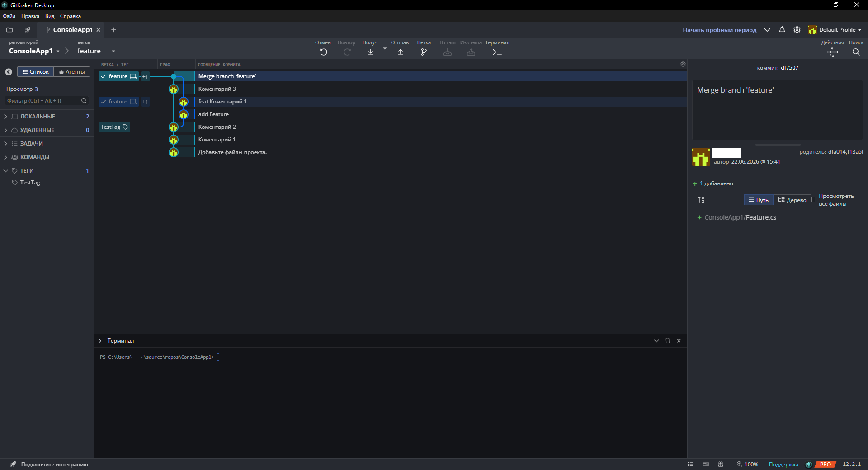Click the Поиск magnifier icon
Screen dimensions: 868x470
pyautogui.click(x=856, y=52)
